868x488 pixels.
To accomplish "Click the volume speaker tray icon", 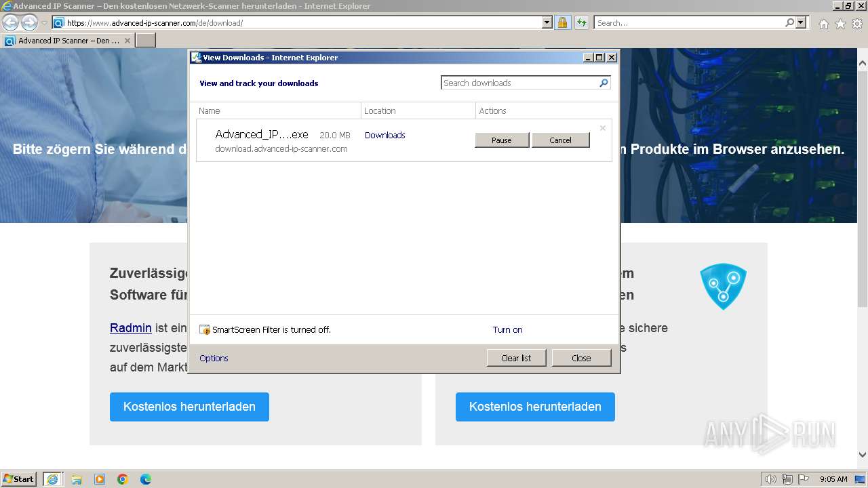I will pos(771,479).
